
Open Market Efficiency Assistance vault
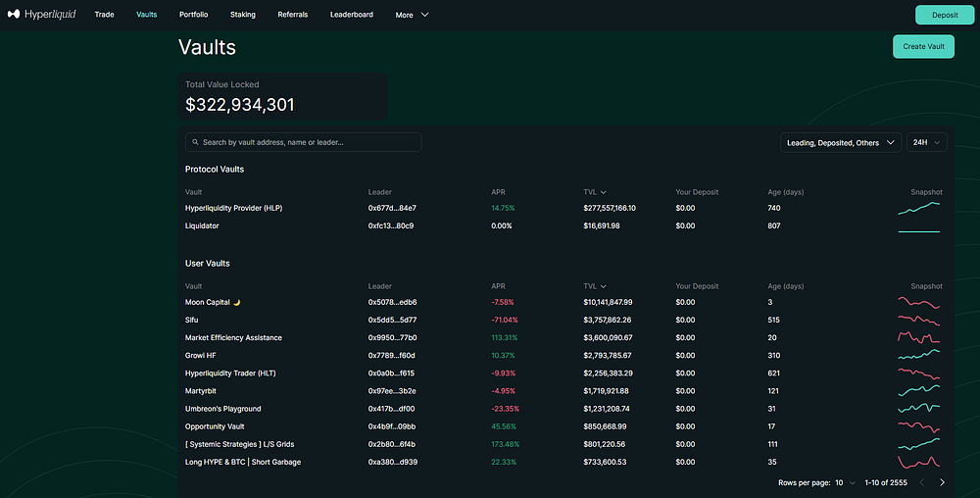click(233, 337)
